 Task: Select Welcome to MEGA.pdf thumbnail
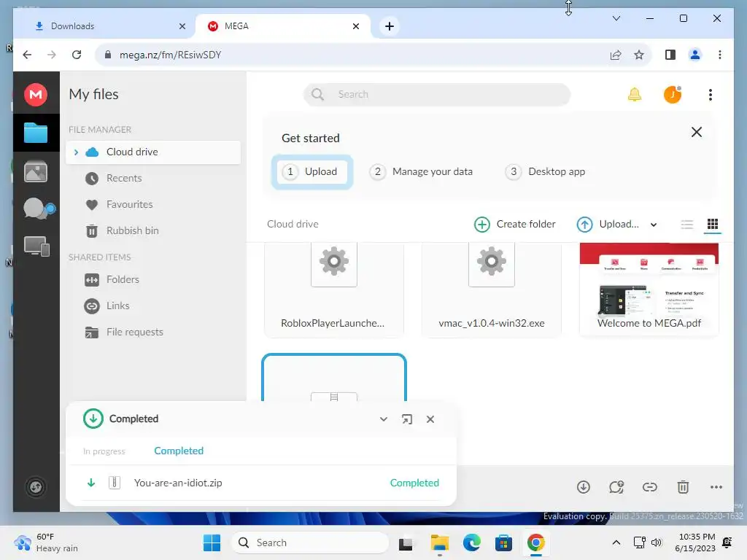(649, 289)
